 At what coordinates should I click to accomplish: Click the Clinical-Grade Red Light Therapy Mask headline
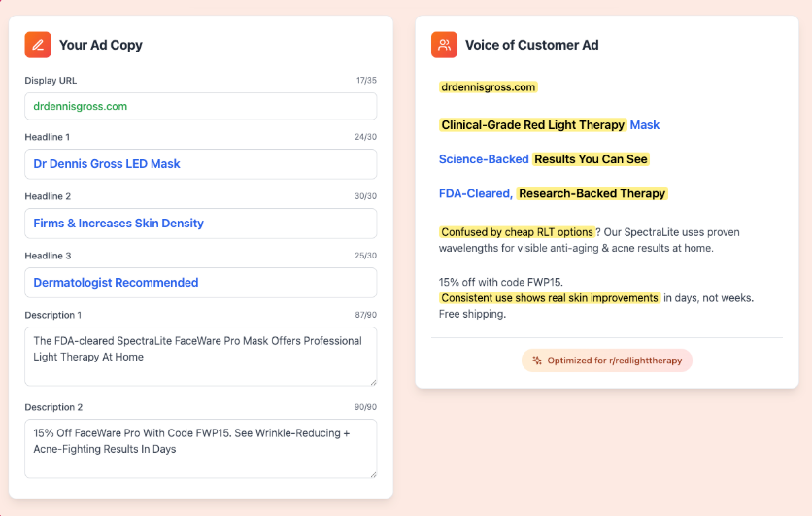[x=550, y=124]
